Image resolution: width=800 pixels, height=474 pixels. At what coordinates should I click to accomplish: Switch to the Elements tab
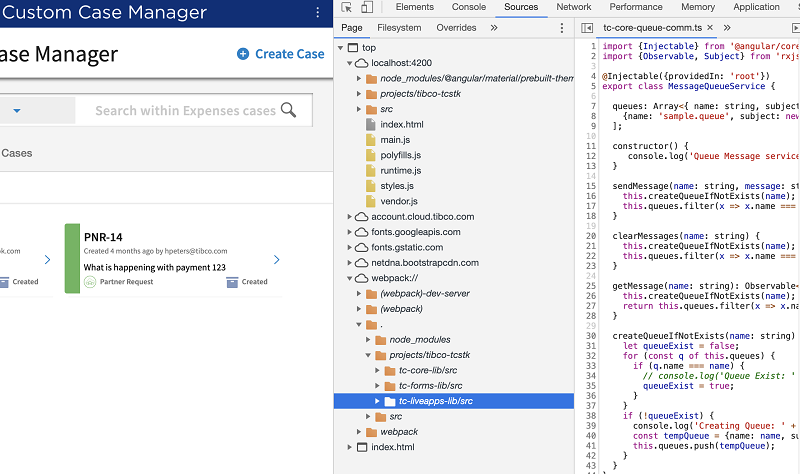point(414,7)
